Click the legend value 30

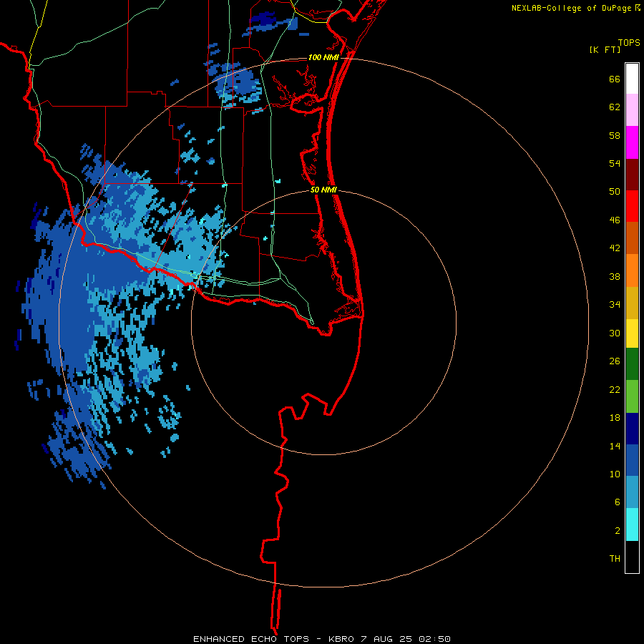pyautogui.click(x=615, y=333)
